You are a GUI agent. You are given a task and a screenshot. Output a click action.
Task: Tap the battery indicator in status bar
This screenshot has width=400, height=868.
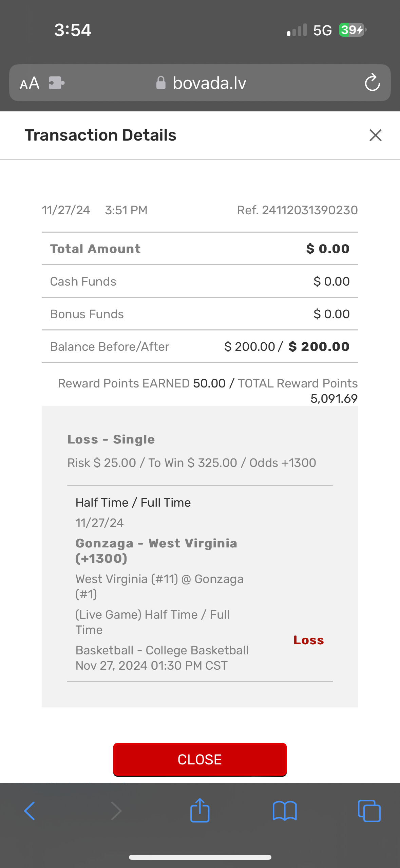pyautogui.click(x=352, y=30)
